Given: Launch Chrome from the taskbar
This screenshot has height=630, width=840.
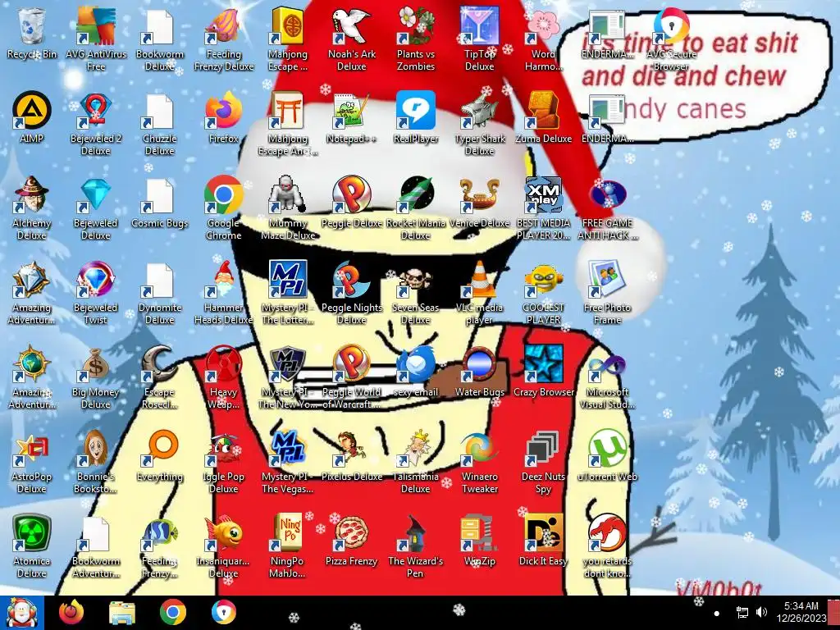Looking at the screenshot, I should point(172,612).
